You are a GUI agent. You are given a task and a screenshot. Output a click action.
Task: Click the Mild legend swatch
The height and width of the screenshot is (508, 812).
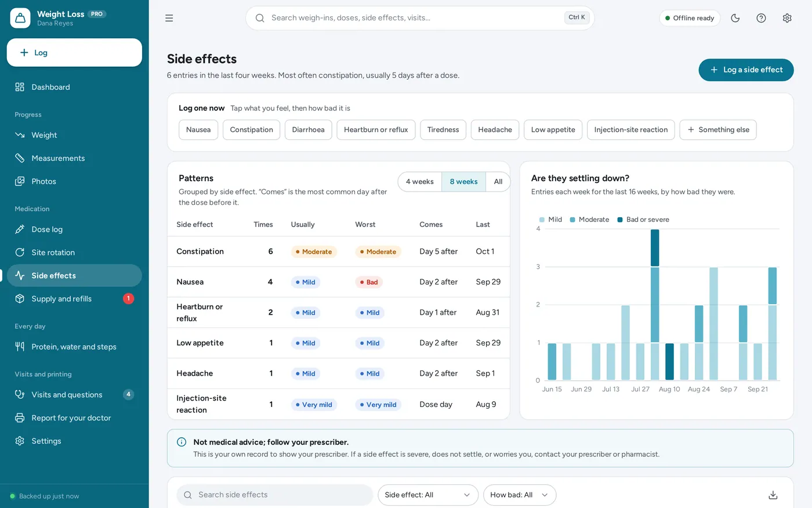(x=542, y=220)
